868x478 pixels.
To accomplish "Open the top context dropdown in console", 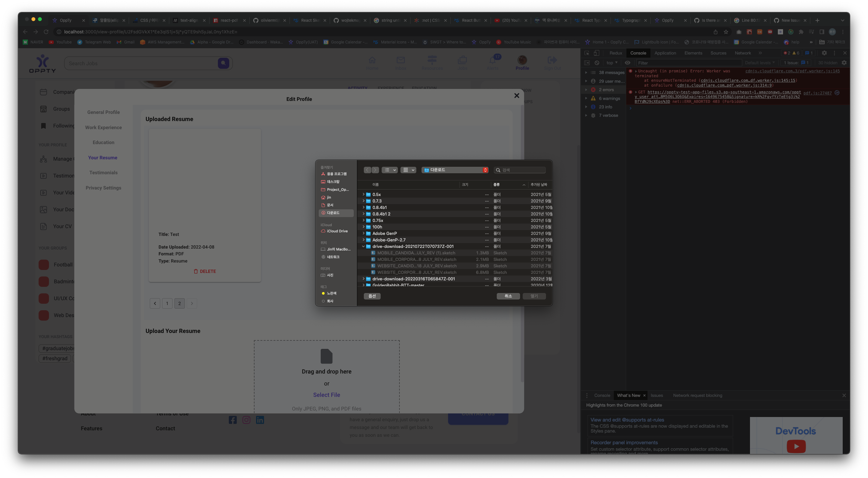I will click(612, 63).
